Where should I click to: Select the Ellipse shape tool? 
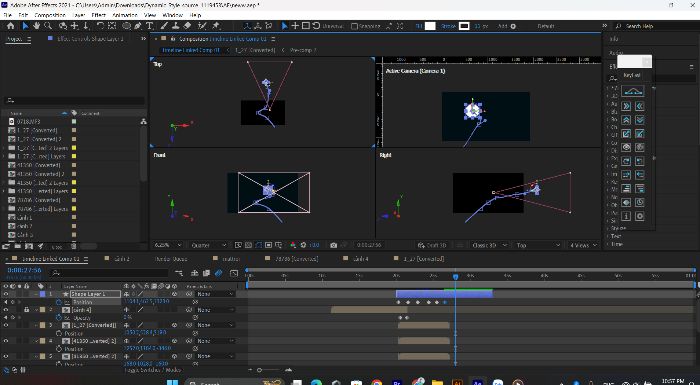point(126,26)
